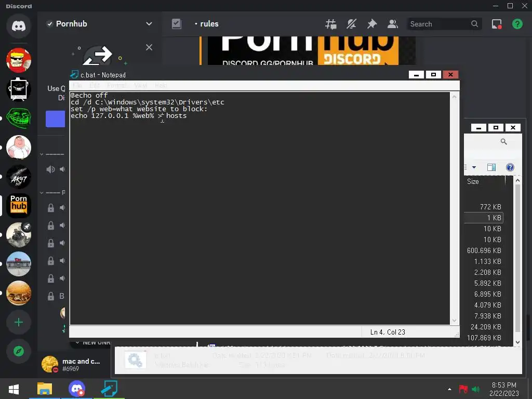Switch to Notepad in the taskbar
Viewport: 532px width, 399px height.
click(109, 389)
